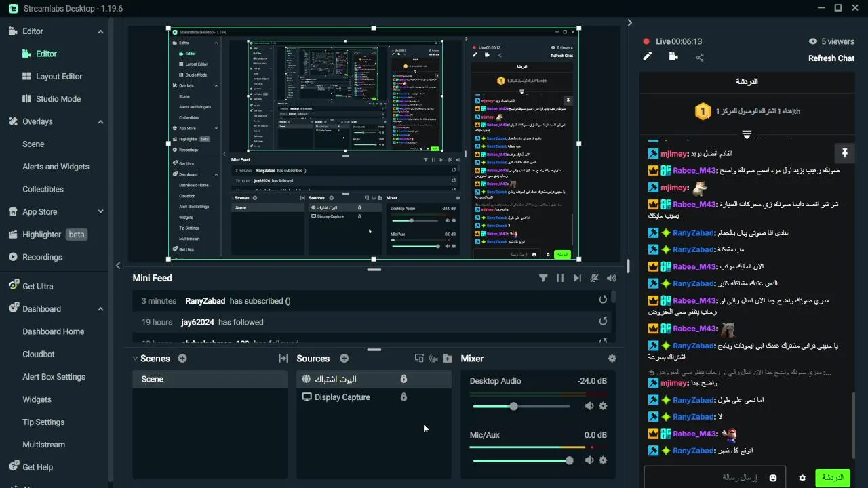Toggle lock on Display Capture source

pyautogui.click(x=403, y=397)
